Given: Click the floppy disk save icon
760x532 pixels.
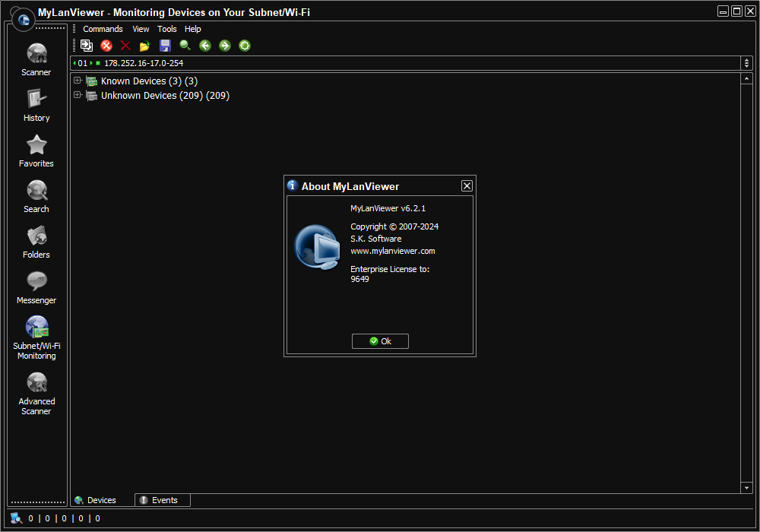Looking at the screenshot, I should [165, 46].
